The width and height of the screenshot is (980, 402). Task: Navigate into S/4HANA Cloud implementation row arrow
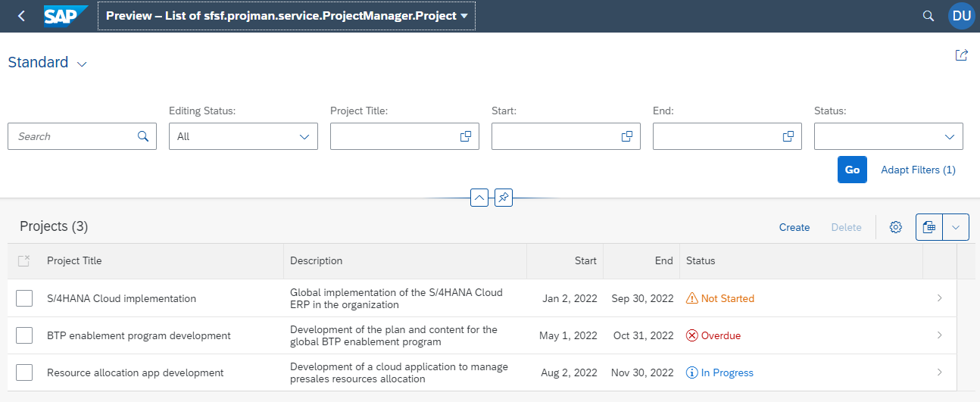point(940,298)
